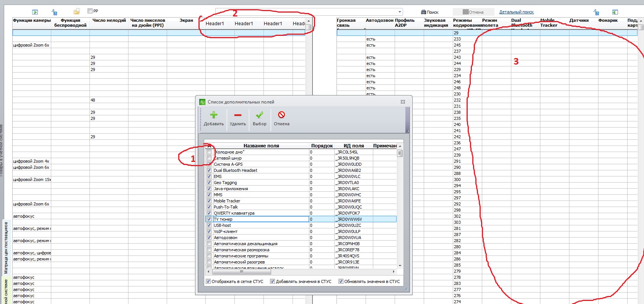Check the Холодное дно field checkbox
Screen dimensions: 644x304
209,152
